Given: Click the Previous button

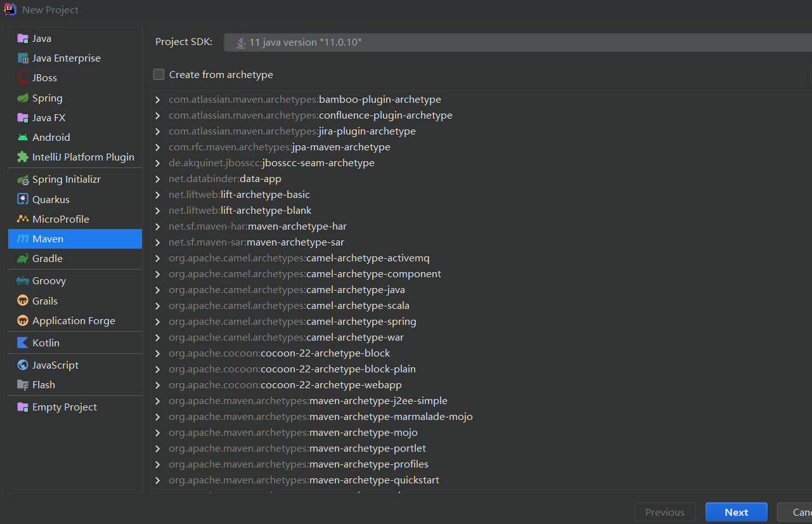Looking at the screenshot, I should pyautogui.click(x=665, y=512).
